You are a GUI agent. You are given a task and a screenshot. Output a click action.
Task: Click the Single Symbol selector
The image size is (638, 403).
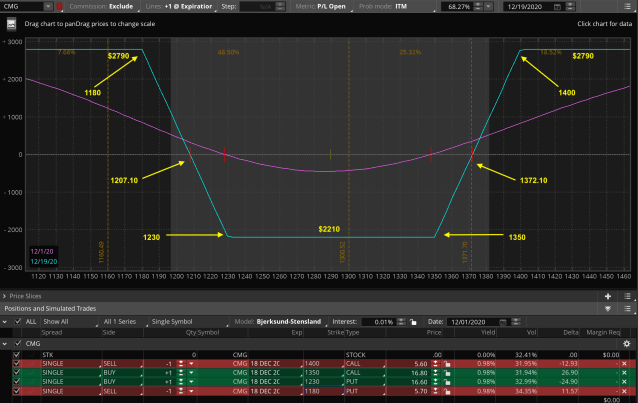point(175,321)
